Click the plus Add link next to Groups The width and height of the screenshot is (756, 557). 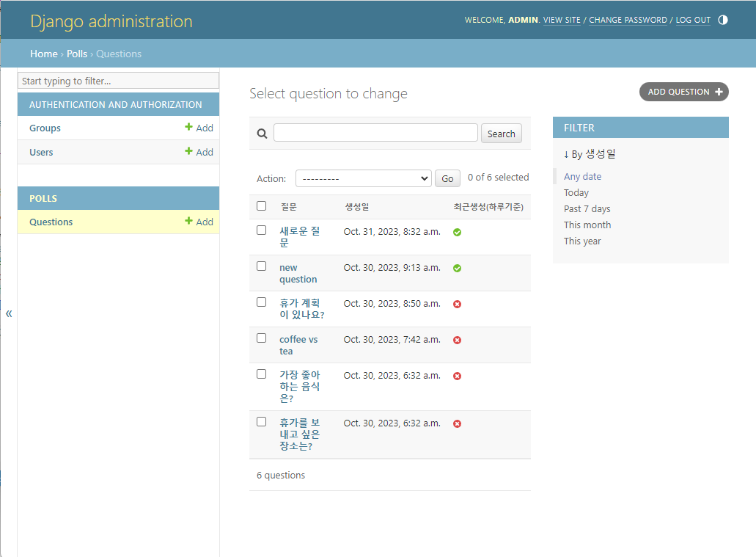tap(199, 128)
